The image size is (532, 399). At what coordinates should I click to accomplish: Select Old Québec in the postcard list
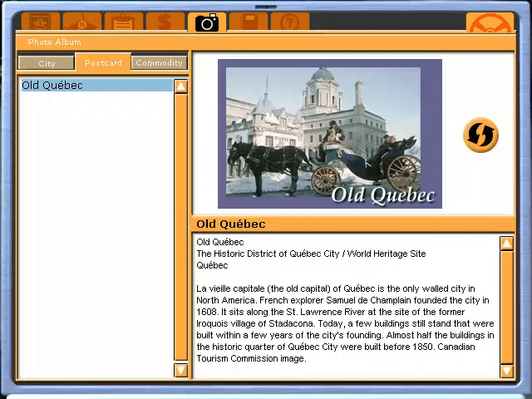(x=97, y=85)
